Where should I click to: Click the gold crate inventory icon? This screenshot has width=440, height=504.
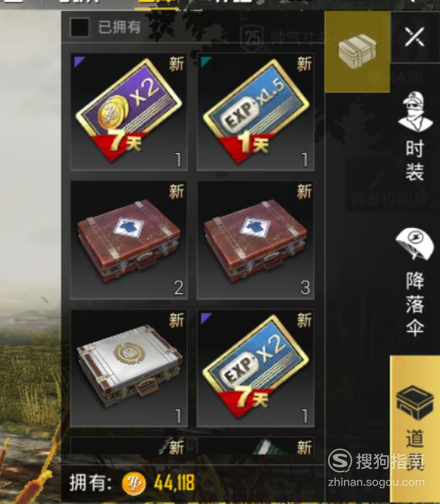(357, 52)
